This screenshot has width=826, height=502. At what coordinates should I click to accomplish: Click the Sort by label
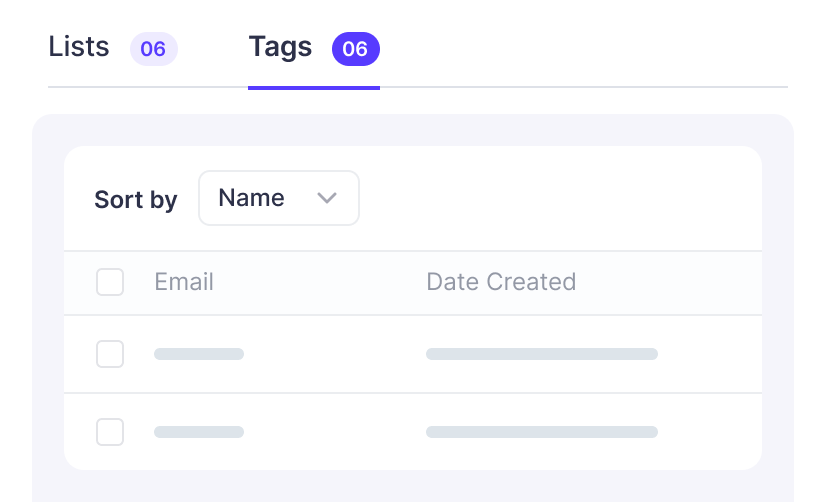[x=135, y=200]
